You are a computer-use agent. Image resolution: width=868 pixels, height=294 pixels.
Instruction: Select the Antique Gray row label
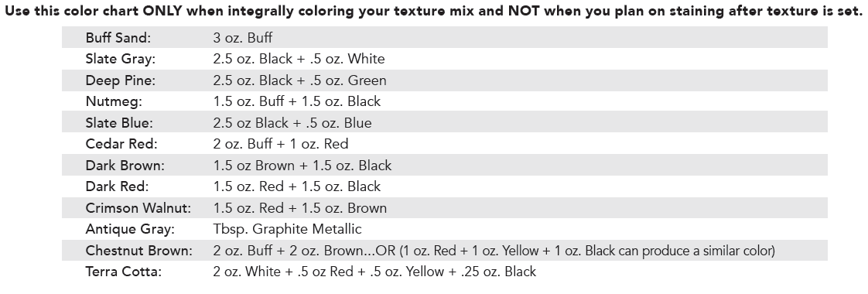pos(129,229)
